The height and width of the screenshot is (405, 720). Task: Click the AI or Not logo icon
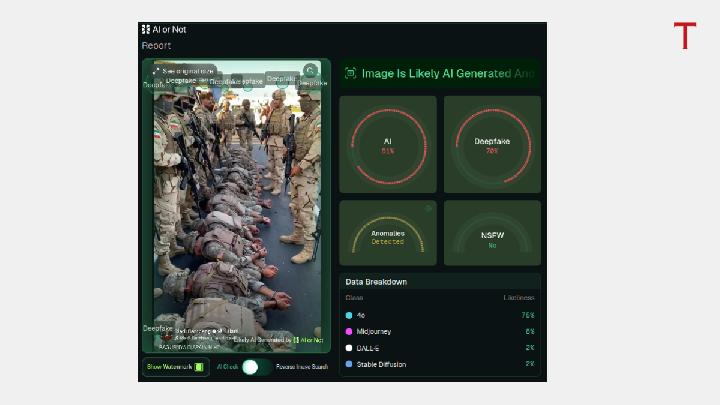tap(146, 30)
